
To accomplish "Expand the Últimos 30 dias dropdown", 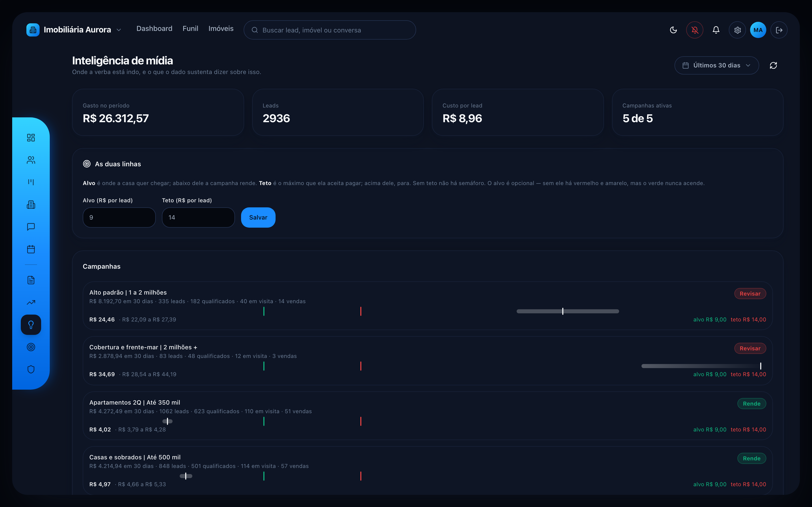I will [716, 65].
